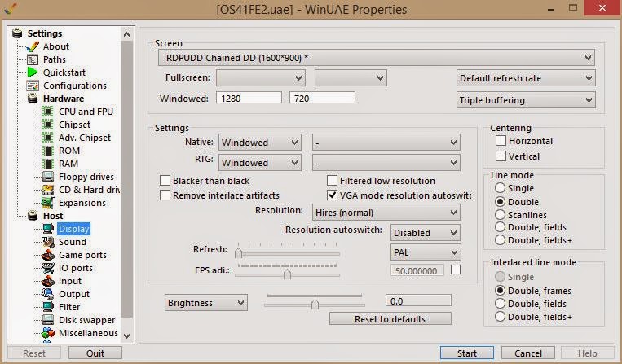Click the Configurations icon

(x=33, y=86)
